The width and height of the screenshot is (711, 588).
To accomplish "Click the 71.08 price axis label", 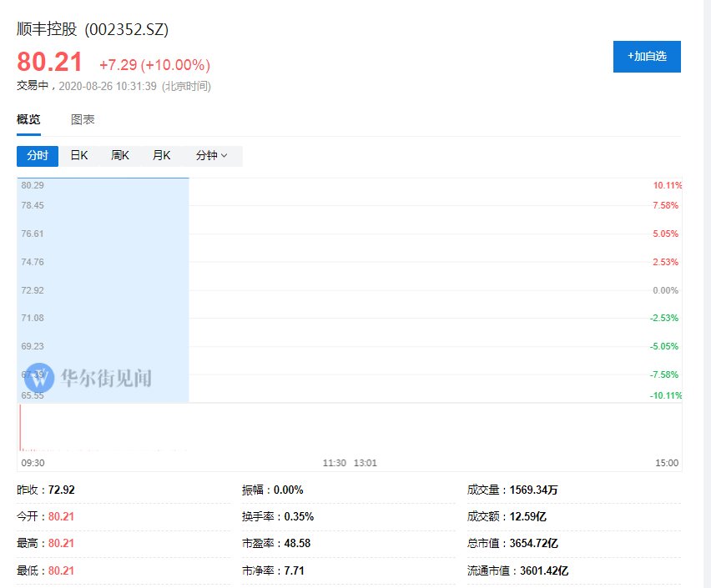I will click(x=33, y=319).
